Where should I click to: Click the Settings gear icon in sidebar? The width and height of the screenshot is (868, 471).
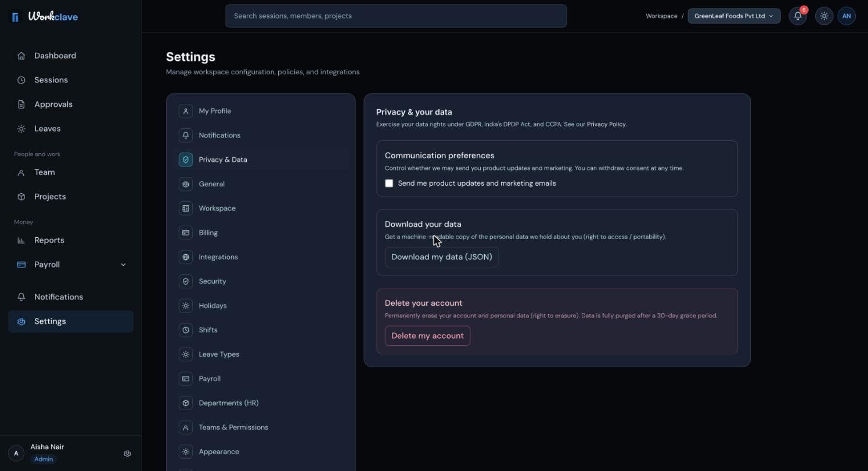pyautogui.click(x=21, y=321)
